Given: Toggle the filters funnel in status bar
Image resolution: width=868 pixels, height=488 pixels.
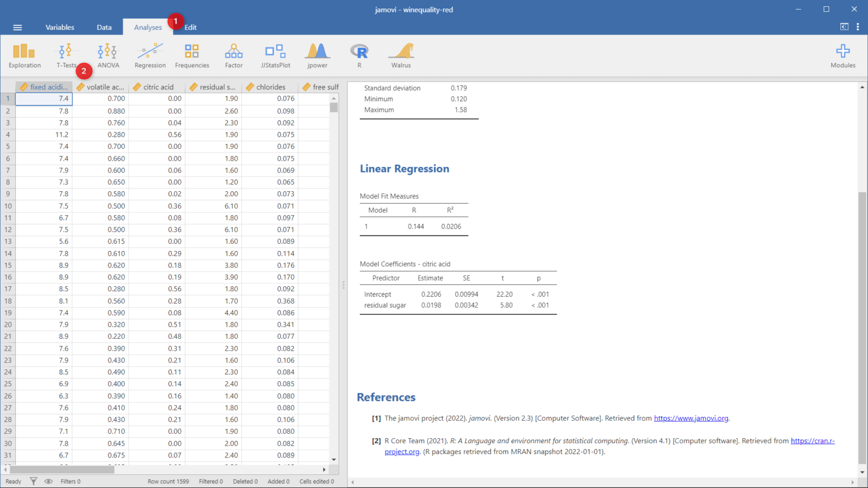Looking at the screenshot, I should coord(33,481).
